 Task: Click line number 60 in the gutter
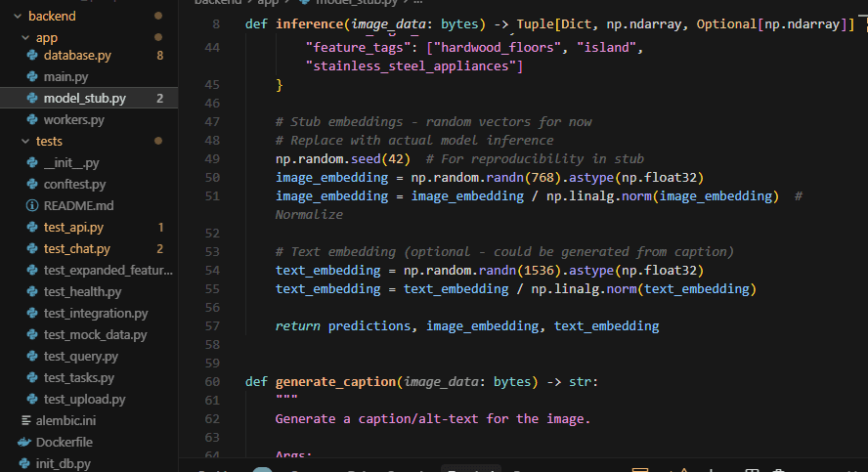pos(212,382)
